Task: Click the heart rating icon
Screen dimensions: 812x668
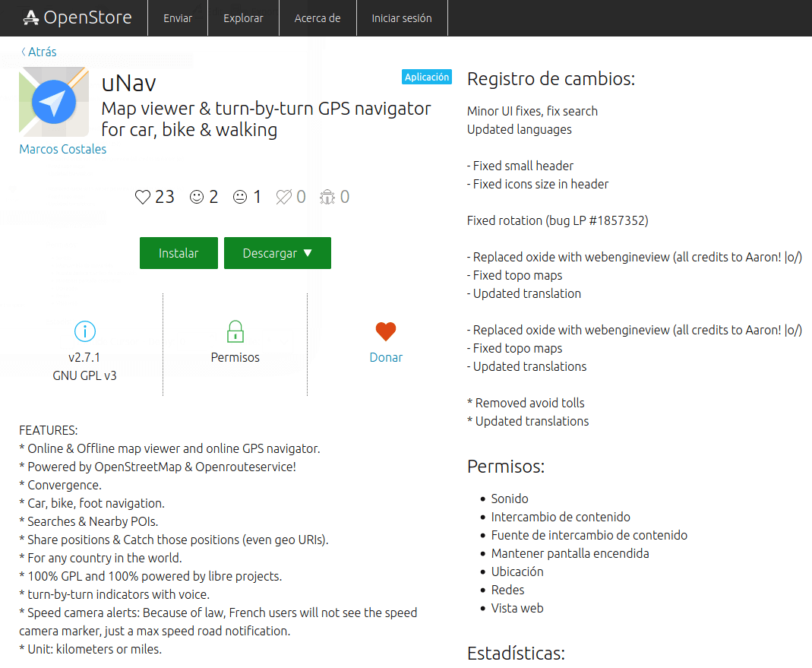Action: [143, 198]
